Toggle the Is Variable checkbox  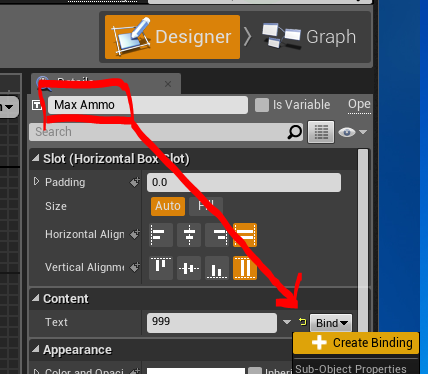[262, 105]
